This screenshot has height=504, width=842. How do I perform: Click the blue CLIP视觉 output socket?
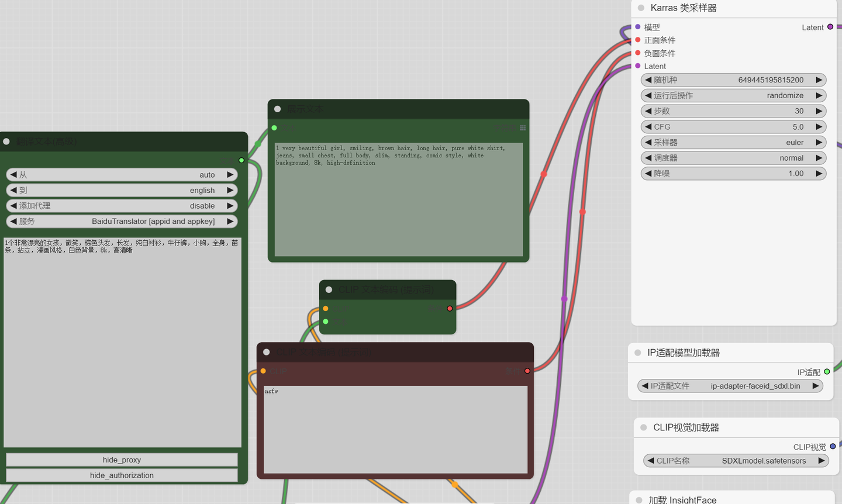click(x=833, y=447)
